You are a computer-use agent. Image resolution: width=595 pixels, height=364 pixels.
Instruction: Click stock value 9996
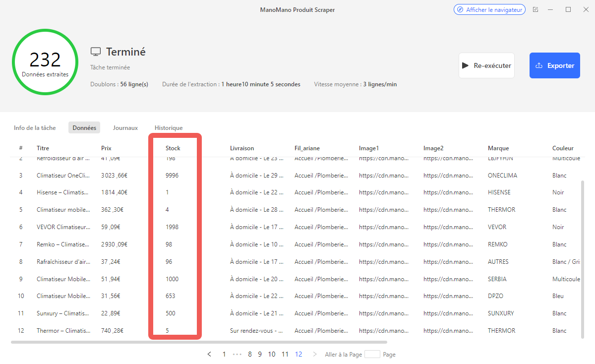click(172, 176)
